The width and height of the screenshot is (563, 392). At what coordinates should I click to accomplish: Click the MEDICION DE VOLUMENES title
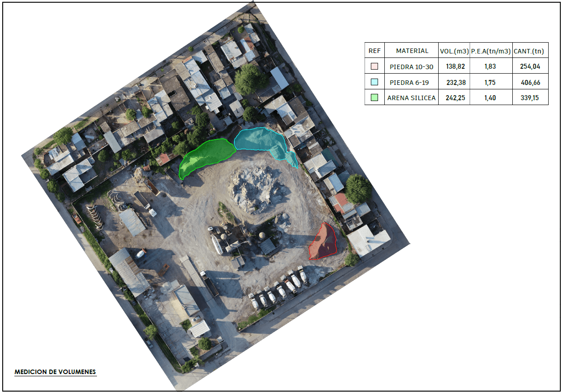55,372
